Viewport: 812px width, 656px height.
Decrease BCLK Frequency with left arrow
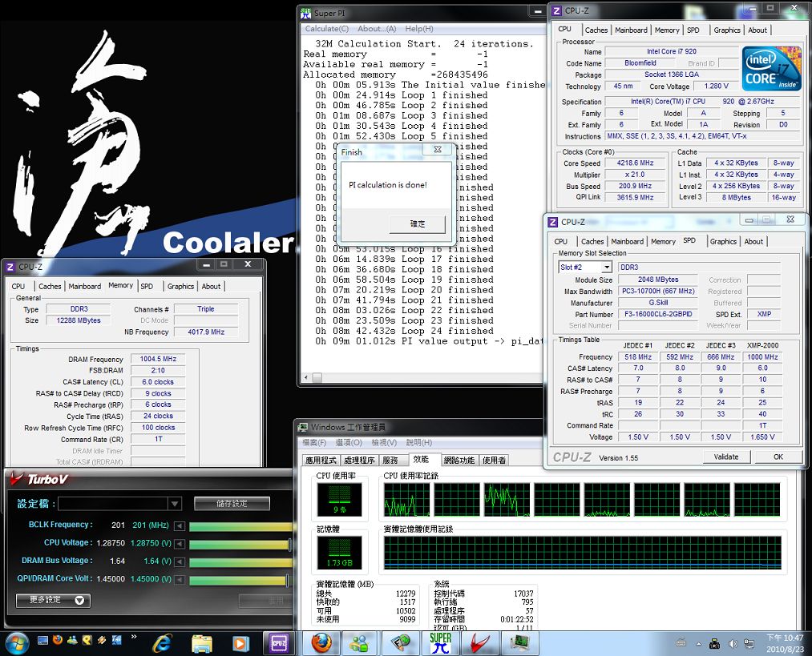click(180, 526)
